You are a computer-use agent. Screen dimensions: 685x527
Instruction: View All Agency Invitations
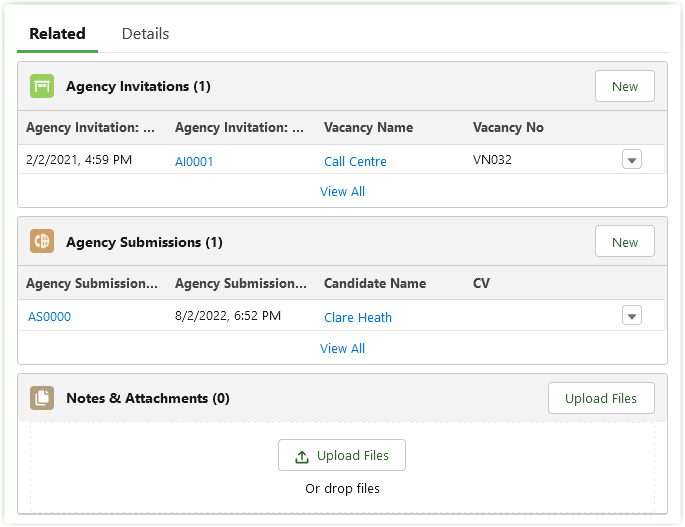pos(342,191)
